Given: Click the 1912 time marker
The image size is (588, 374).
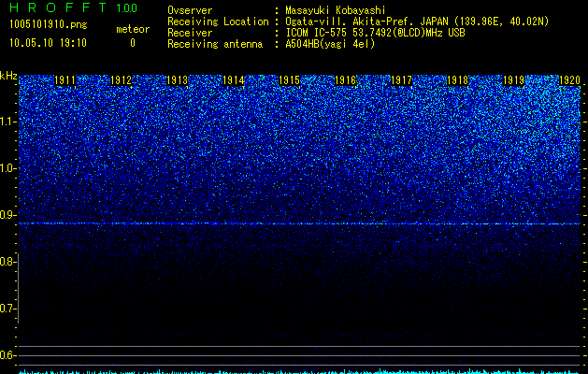Looking at the screenshot, I should coord(122,80).
